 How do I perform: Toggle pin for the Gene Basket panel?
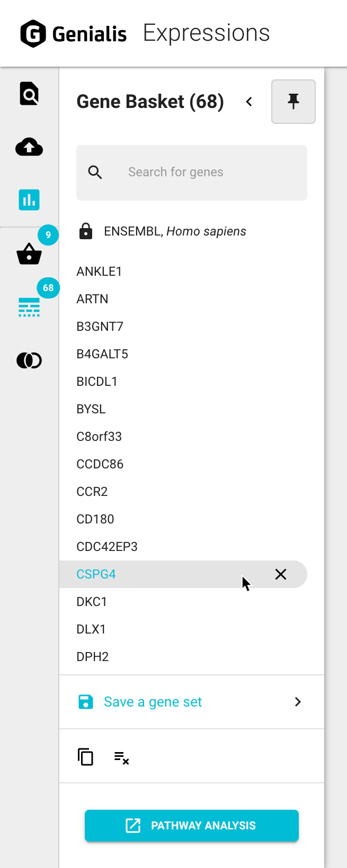click(x=293, y=101)
